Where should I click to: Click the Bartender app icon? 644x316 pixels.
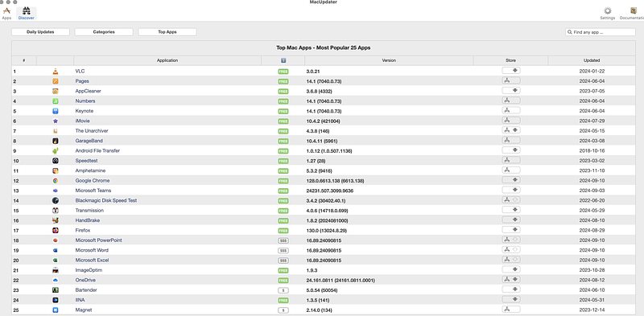[x=56, y=290]
